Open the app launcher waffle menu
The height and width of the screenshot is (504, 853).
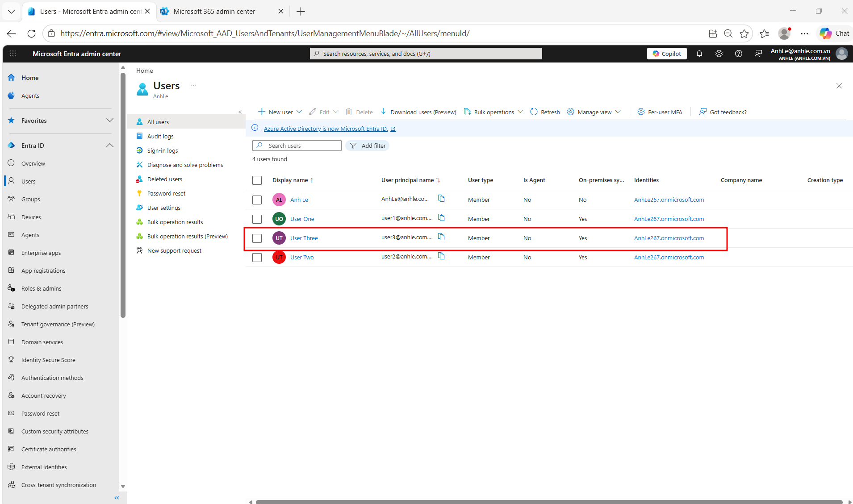[x=13, y=54]
